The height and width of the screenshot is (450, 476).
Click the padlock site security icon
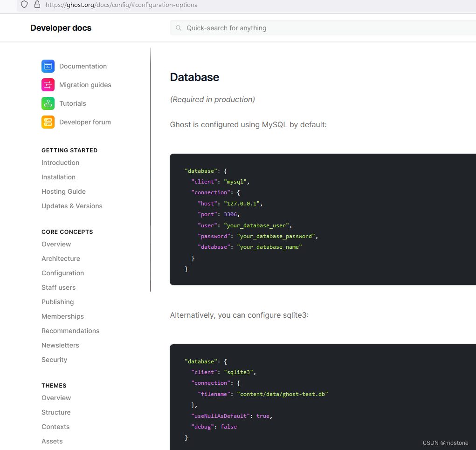click(x=37, y=5)
